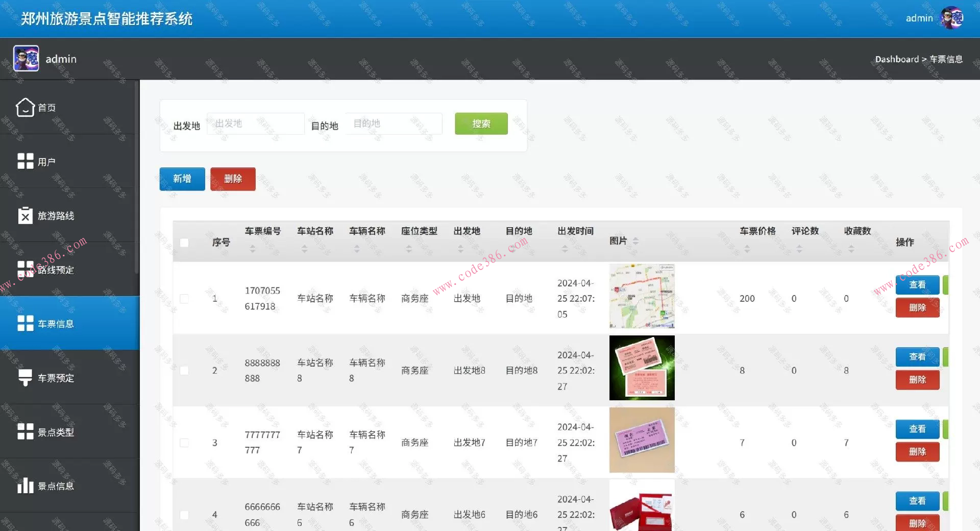
Task: Click the 景点信息 attraction info icon
Action: pyautogui.click(x=25, y=486)
